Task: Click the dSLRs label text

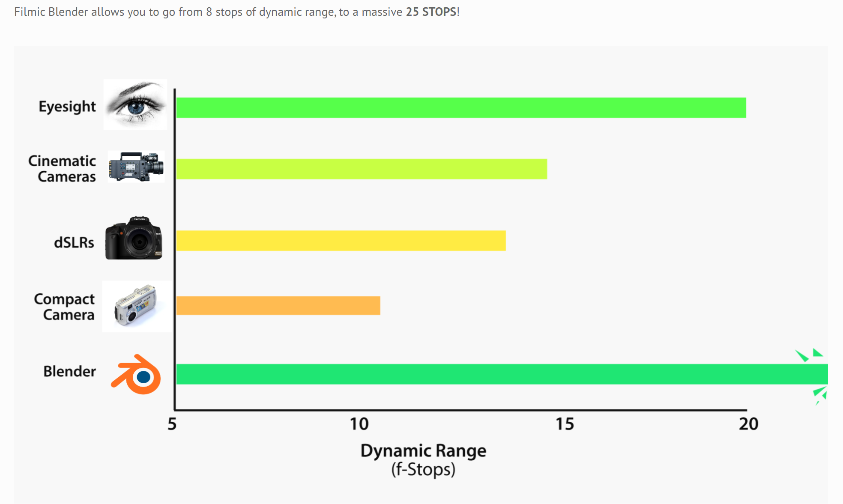Action: tap(74, 242)
